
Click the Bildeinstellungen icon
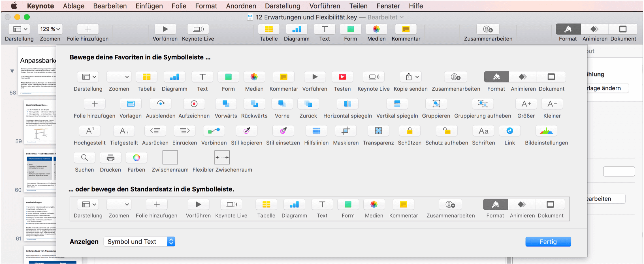coord(546,131)
